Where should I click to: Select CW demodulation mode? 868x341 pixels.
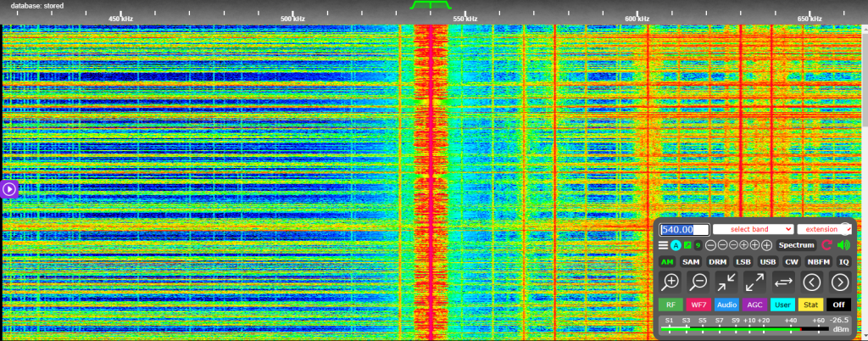pyautogui.click(x=792, y=262)
